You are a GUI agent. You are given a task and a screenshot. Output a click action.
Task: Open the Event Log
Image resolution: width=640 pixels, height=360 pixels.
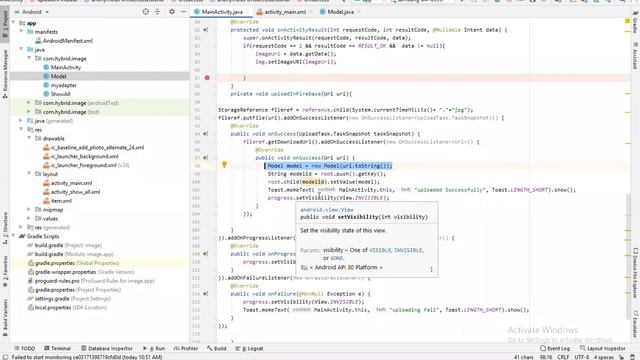[x=555, y=349]
